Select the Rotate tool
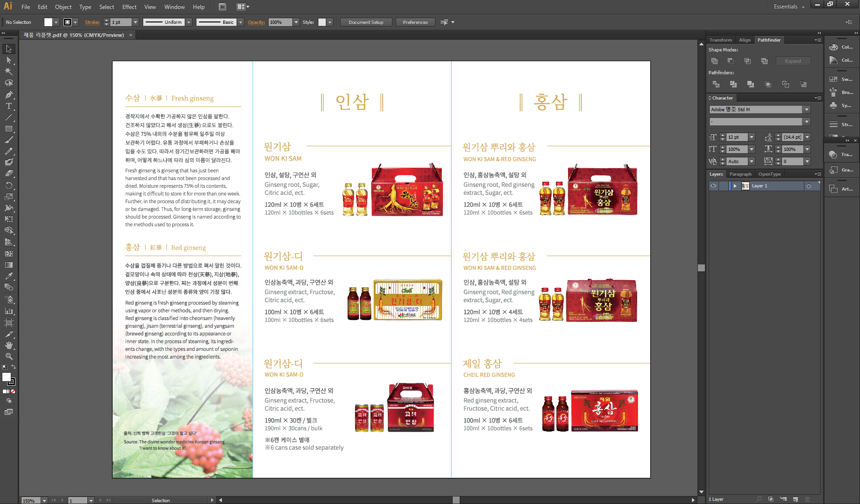 pyautogui.click(x=9, y=185)
